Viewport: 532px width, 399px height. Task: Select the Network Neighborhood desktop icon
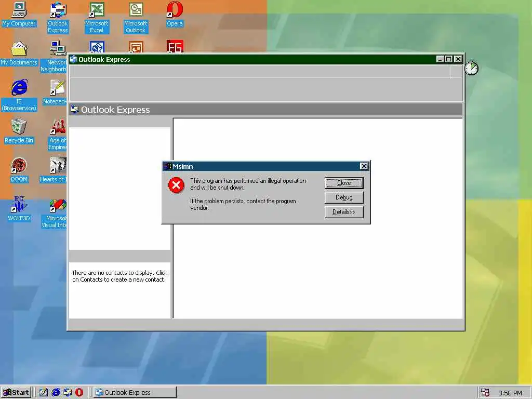54,57
